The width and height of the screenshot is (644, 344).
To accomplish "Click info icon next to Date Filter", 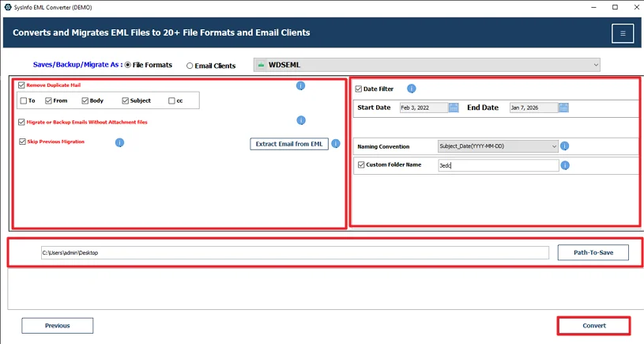I will point(411,89).
